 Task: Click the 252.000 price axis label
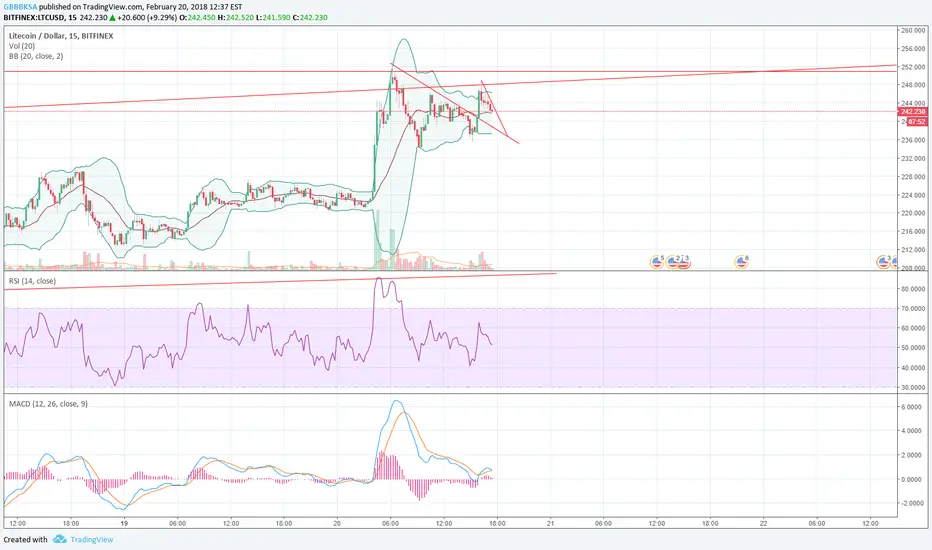point(913,67)
